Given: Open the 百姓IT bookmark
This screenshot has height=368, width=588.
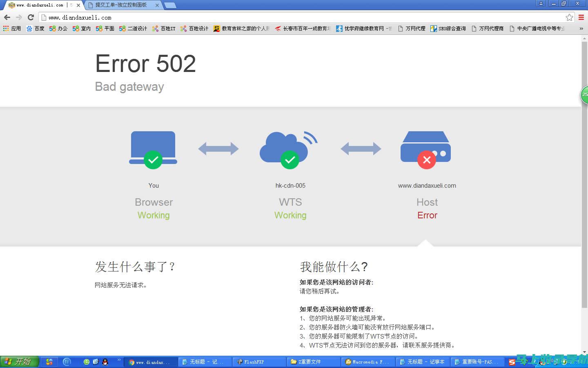Looking at the screenshot, I should pyautogui.click(x=163, y=29).
